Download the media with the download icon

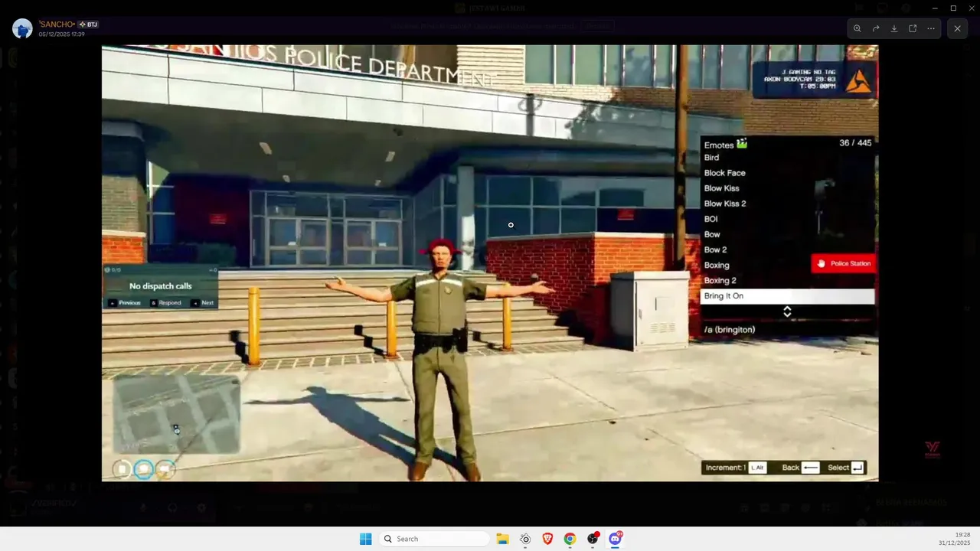coord(894,28)
